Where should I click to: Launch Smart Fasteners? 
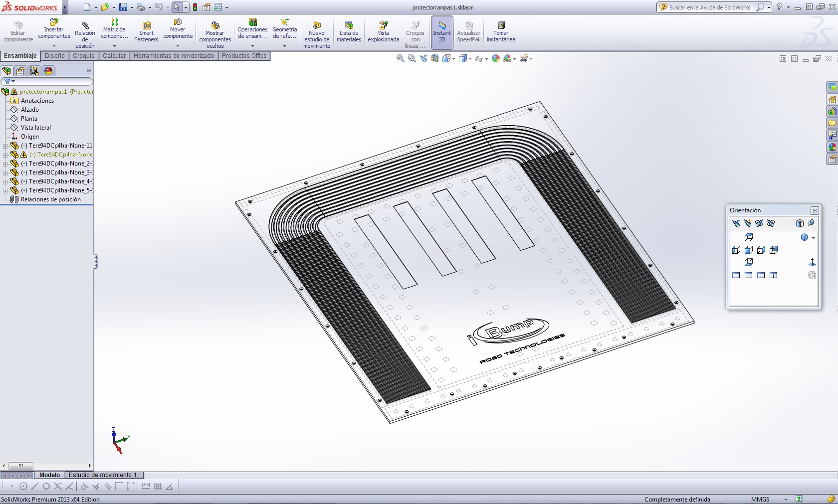click(146, 32)
